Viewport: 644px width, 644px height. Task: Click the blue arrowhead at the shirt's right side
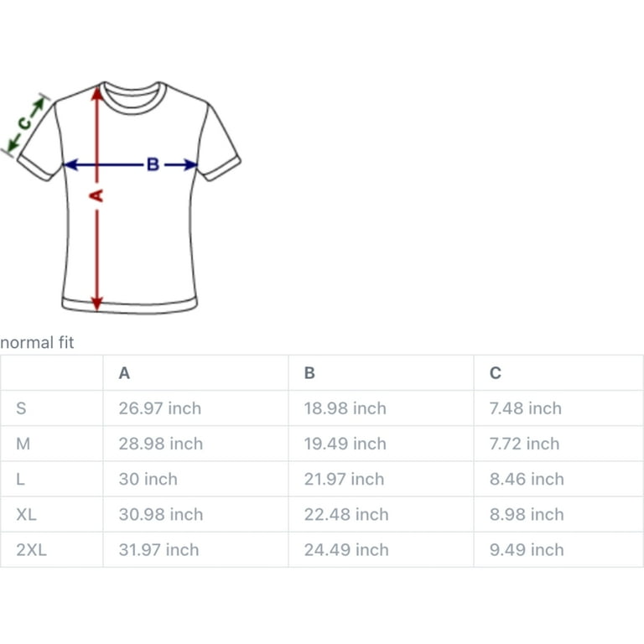click(191, 164)
